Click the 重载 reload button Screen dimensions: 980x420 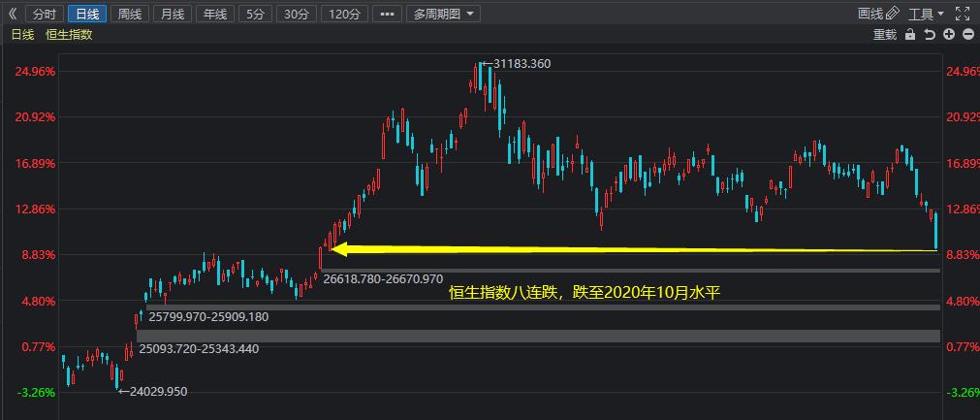click(884, 35)
